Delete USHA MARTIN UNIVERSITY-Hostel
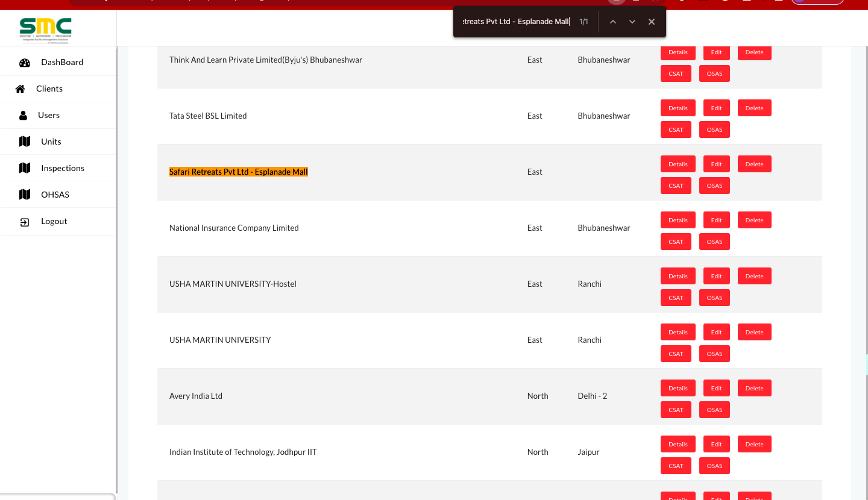868x500 pixels. point(755,277)
